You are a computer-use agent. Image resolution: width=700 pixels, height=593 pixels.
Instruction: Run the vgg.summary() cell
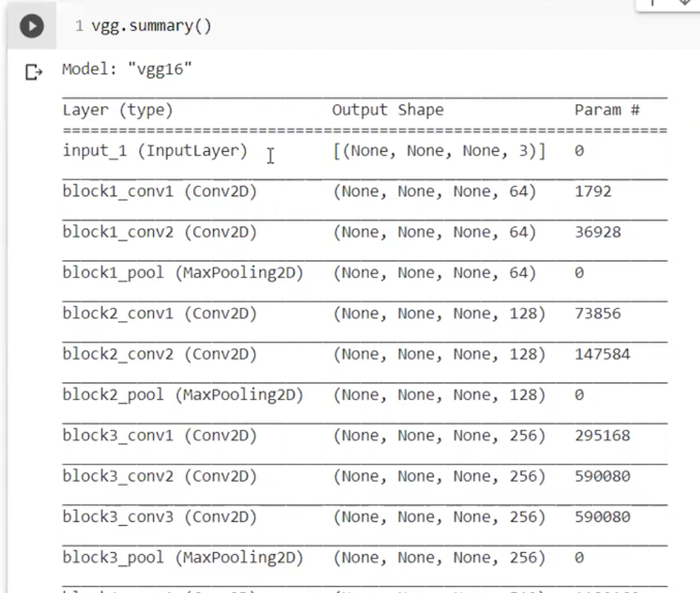pyautogui.click(x=32, y=26)
